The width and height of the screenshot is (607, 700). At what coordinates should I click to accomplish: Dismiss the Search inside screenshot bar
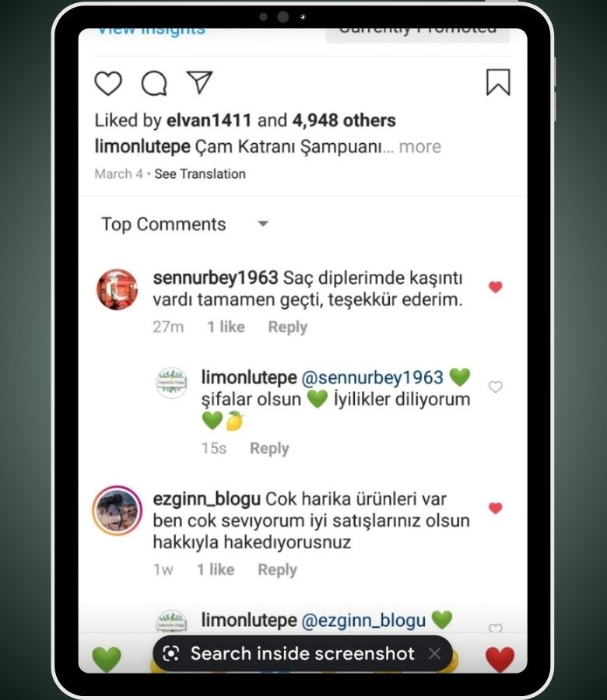pyautogui.click(x=434, y=653)
